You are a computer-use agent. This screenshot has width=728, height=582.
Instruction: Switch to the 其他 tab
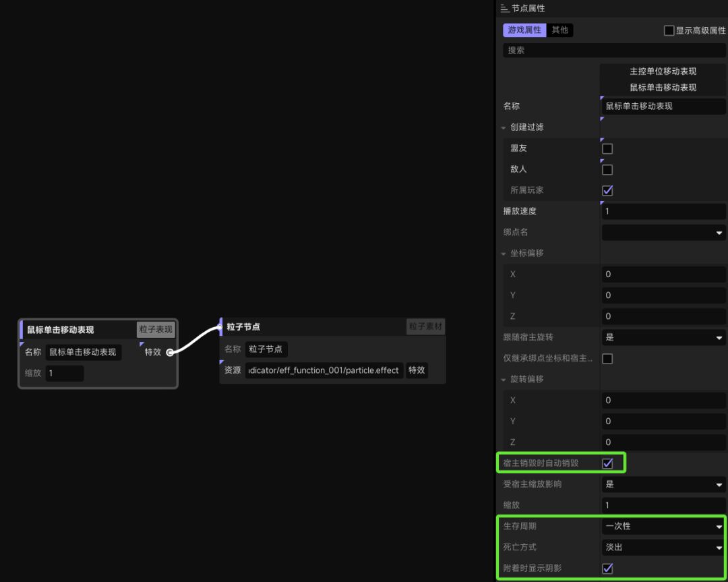click(560, 30)
